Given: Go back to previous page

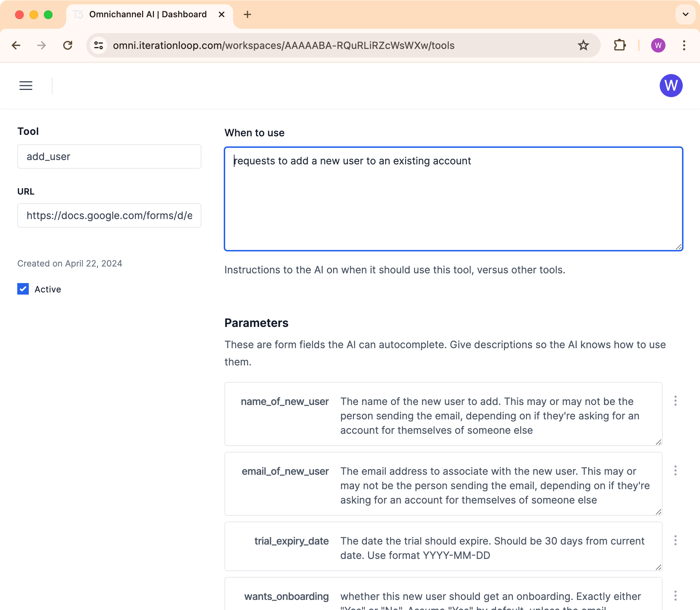Looking at the screenshot, I should pos(16,45).
